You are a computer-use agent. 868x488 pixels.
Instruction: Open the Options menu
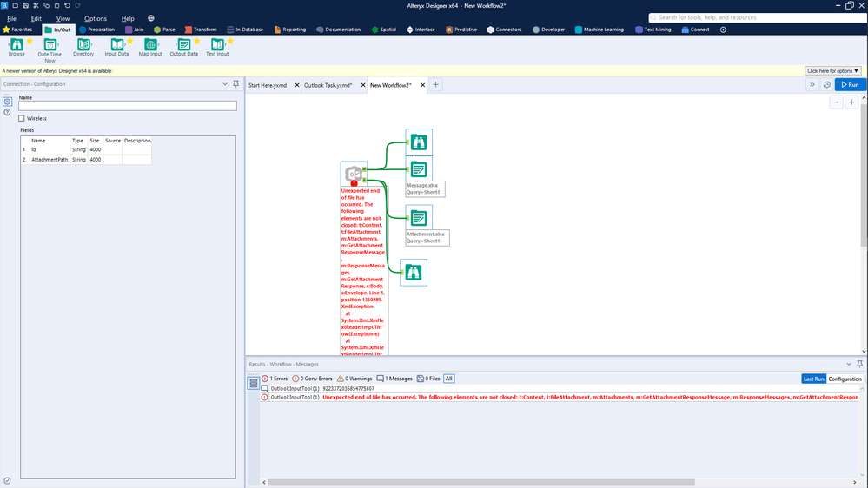tap(96, 18)
